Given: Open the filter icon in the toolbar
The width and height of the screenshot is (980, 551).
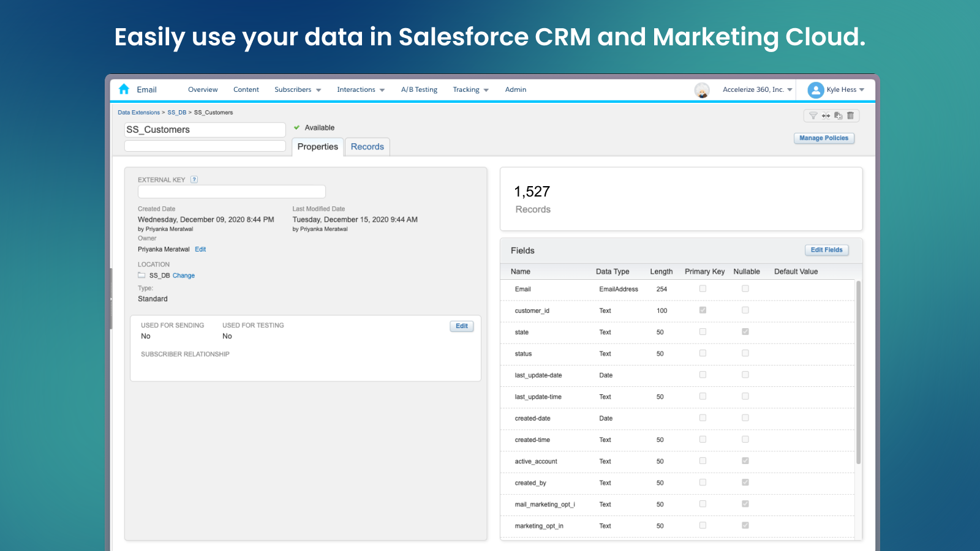Looking at the screenshot, I should click(813, 115).
